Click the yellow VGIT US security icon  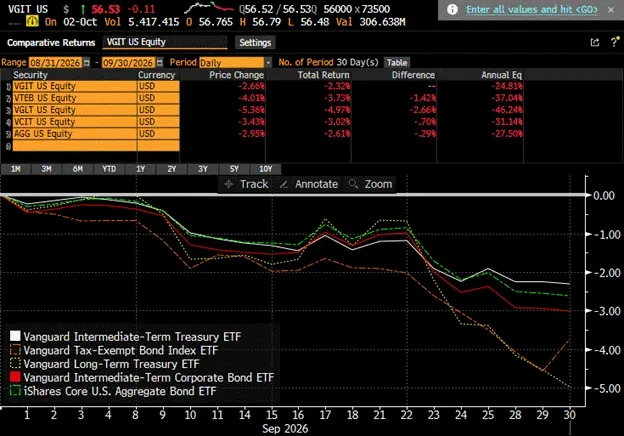[32, 21]
